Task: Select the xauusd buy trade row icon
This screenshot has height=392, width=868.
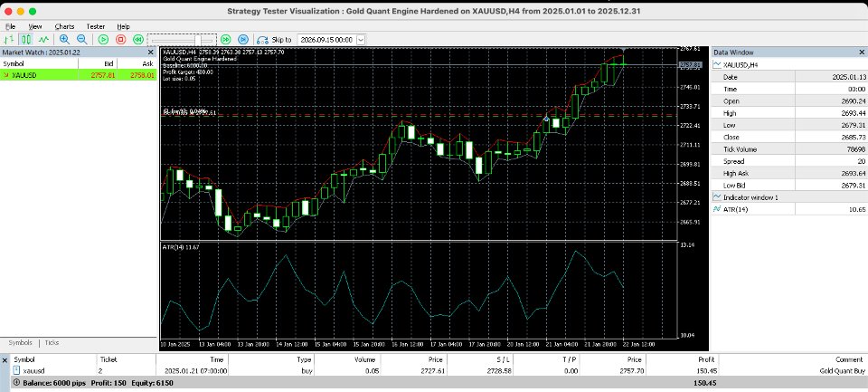Action: 16,370
